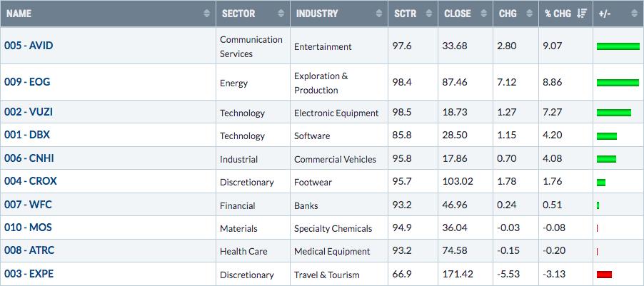Image resolution: width=644 pixels, height=286 pixels.
Task: Click the +/- column sort arrows
Action: click(635, 14)
